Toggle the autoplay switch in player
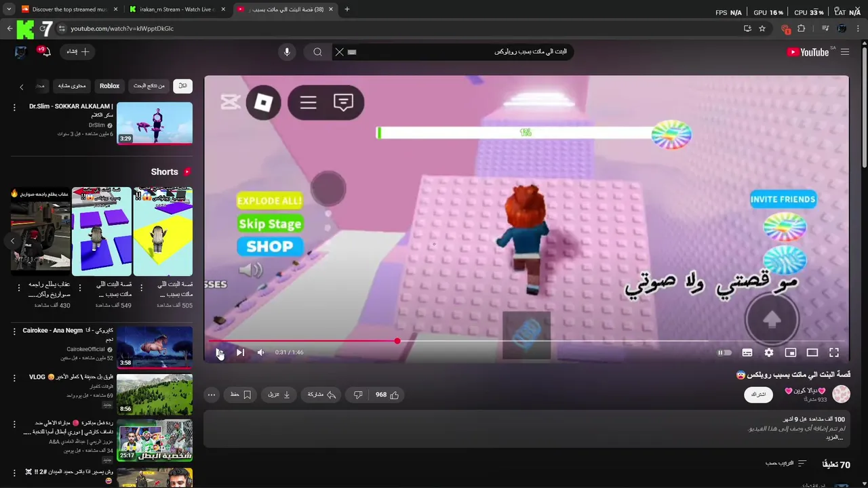Screen dimensions: 868x488 click(x=725, y=352)
